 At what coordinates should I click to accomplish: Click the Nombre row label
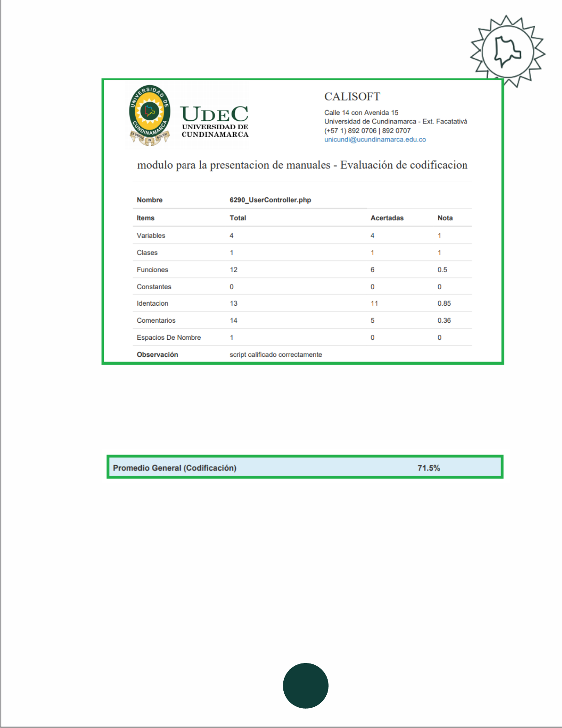[x=149, y=200]
